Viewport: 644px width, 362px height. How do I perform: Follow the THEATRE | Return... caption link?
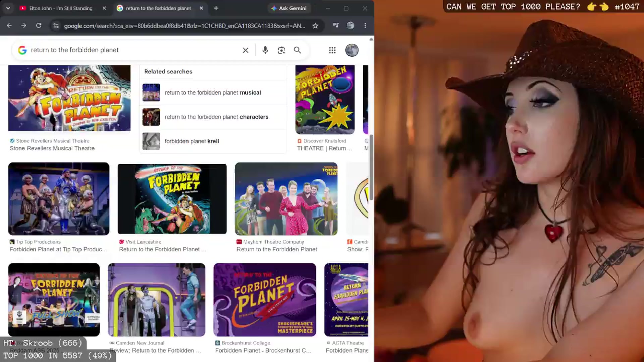click(324, 148)
